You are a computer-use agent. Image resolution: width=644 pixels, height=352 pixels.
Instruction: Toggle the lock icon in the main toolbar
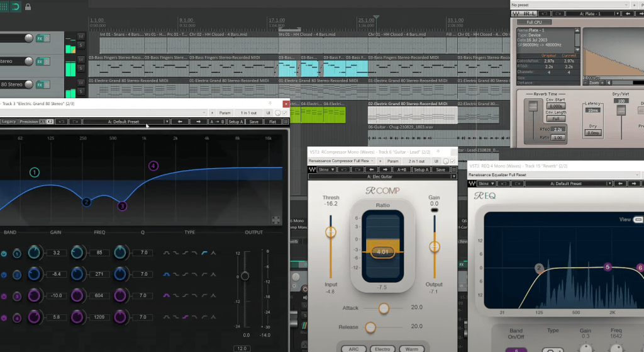tap(28, 6)
